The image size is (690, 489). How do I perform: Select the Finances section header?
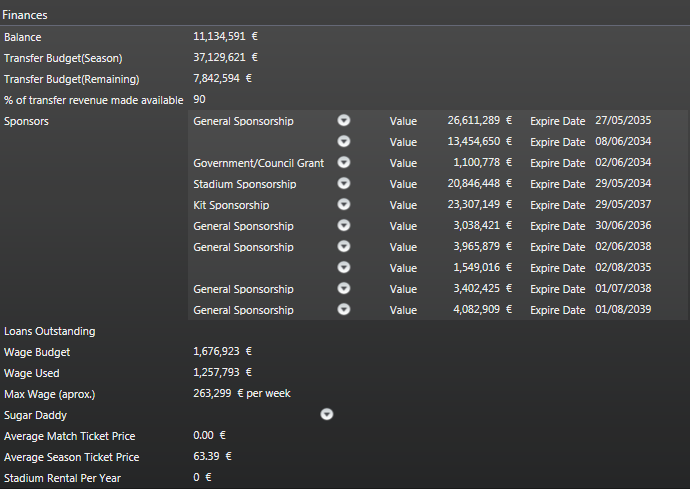point(25,15)
